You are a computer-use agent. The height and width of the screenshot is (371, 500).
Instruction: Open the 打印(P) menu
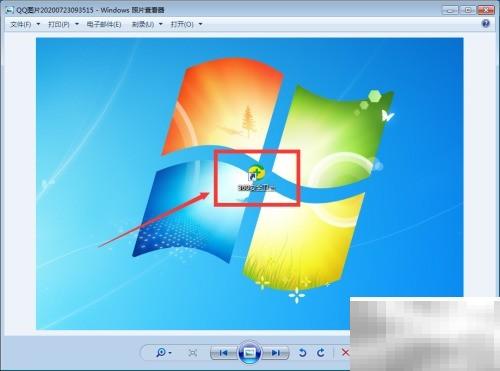point(59,24)
